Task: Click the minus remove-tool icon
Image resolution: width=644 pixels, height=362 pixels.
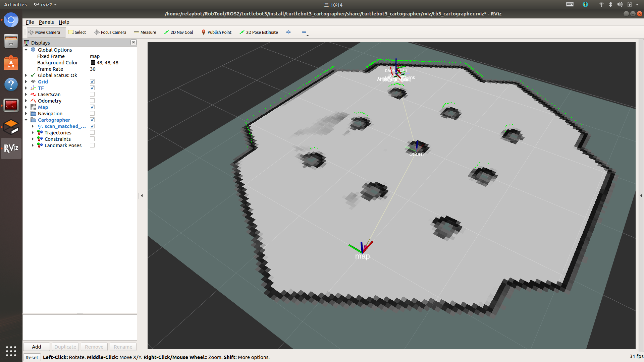Action: pos(304,32)
